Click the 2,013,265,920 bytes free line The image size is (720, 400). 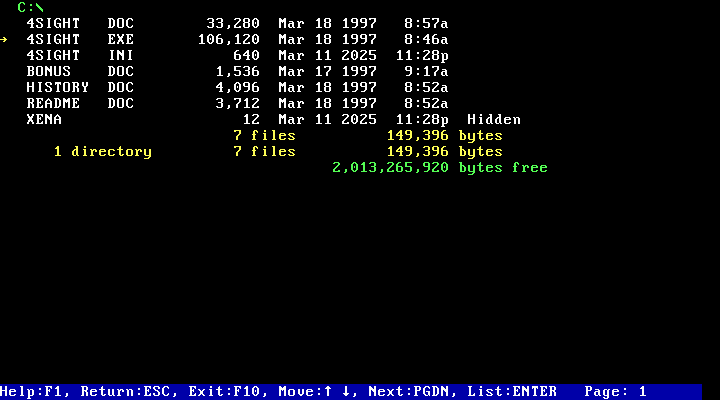(440, 168)
